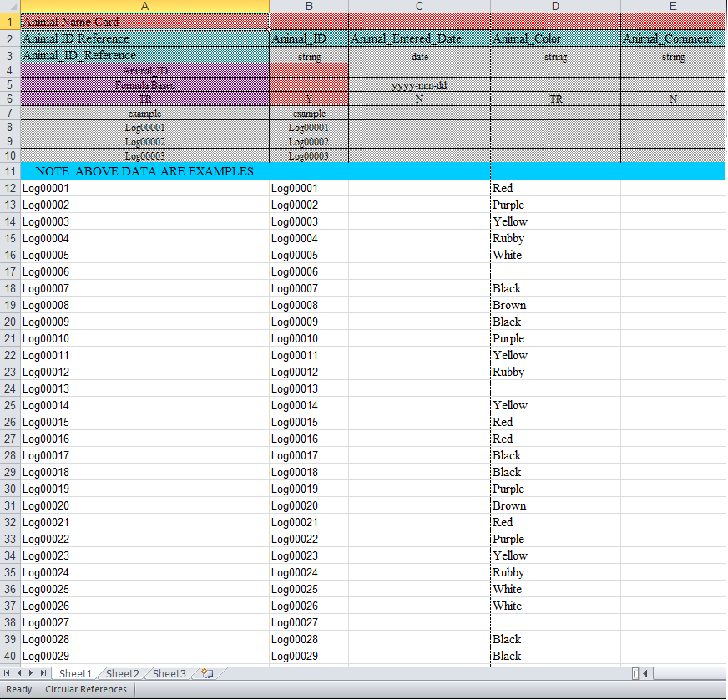The height and width of the screenshot is (700, 728).
Task: Click horizontal scrollbar track
Action: coord(690,673)
